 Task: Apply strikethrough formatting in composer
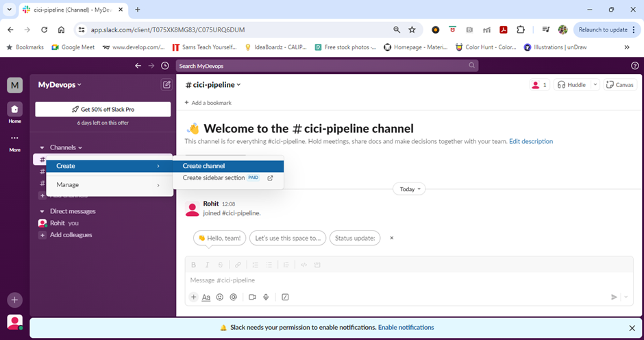tap(221, 265)
